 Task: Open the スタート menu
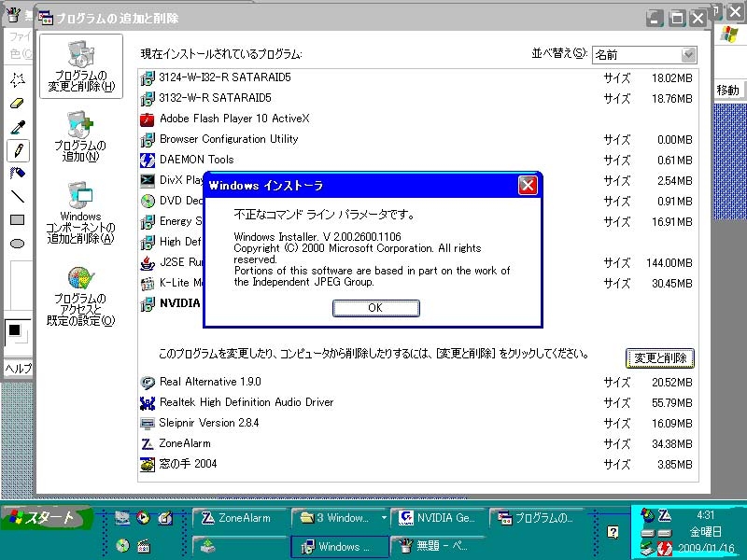(x=46, y=518)
